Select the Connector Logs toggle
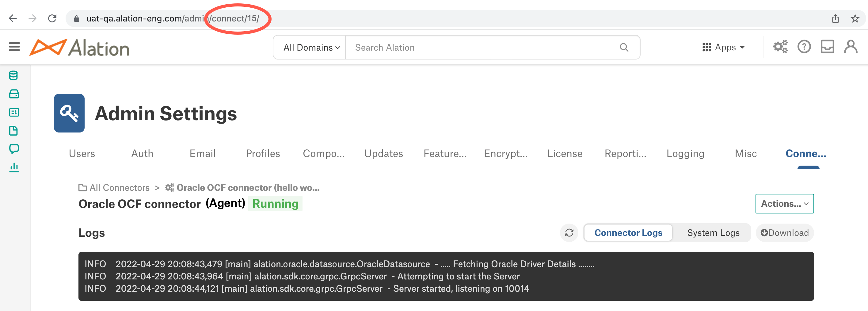 point(628,233)
